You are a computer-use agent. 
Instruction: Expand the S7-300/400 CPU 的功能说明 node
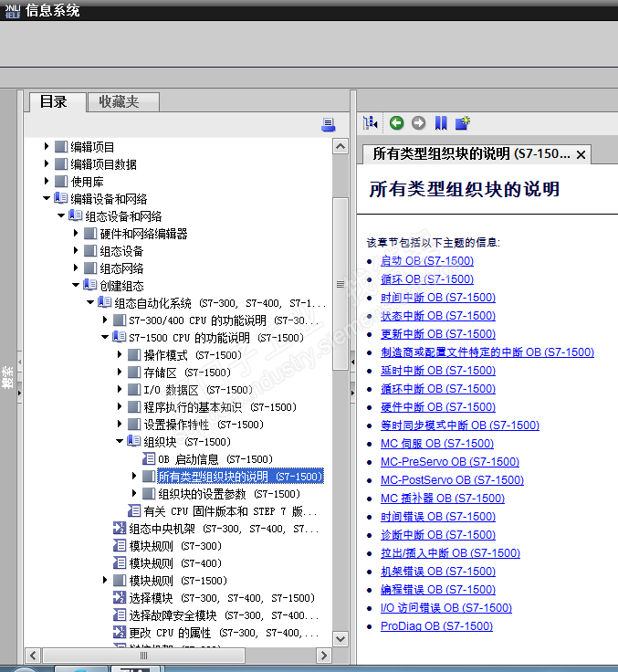[105, 320]
